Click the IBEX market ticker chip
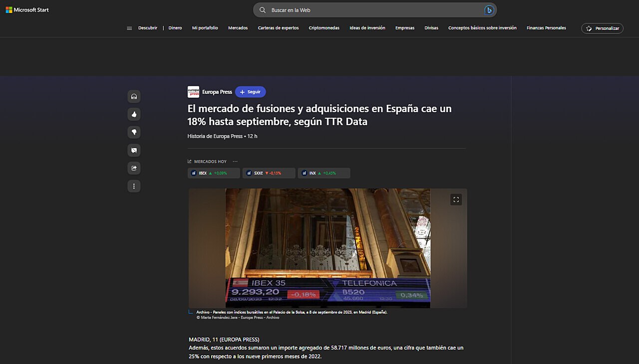 [x=214, y=173]
